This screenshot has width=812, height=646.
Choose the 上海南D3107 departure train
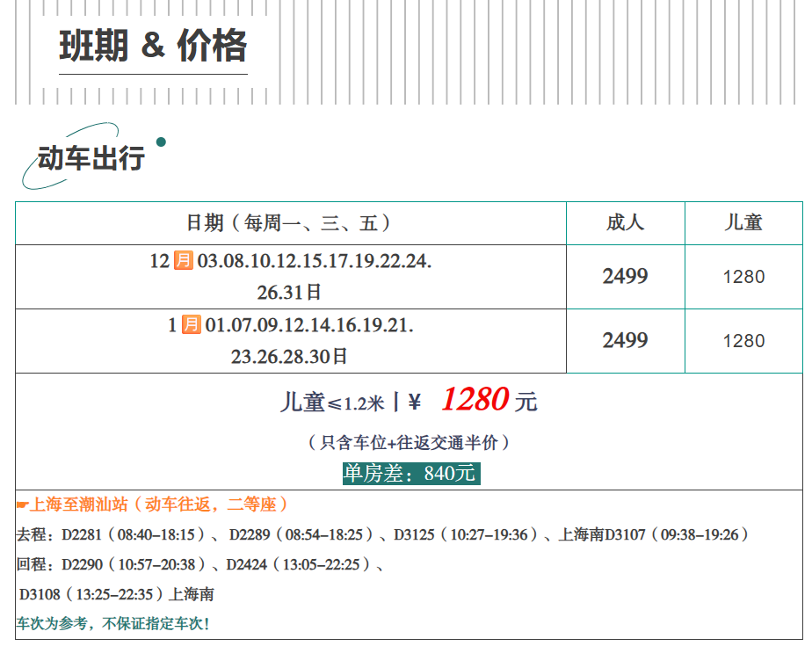[x=653, y=534]
